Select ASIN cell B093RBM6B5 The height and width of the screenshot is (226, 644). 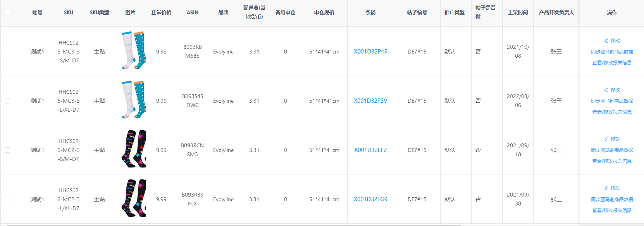[x=193, y=52]
